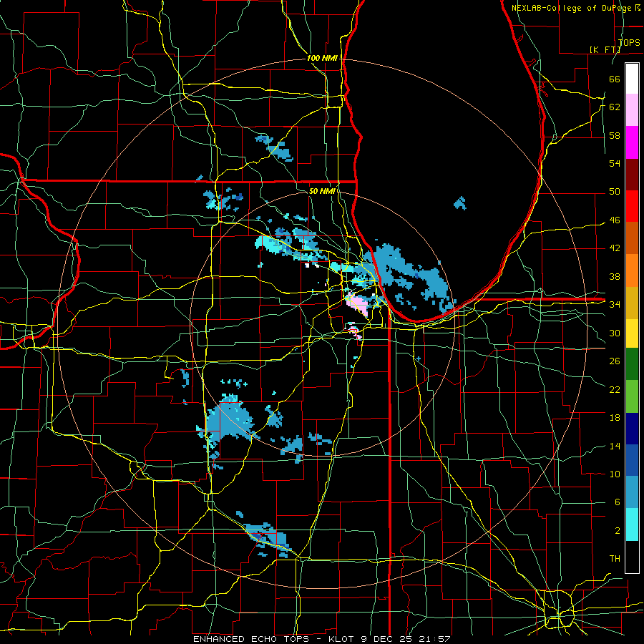644x644 pixels.
Task: Click the legend value 2
Action: click(x=617, y=531)
